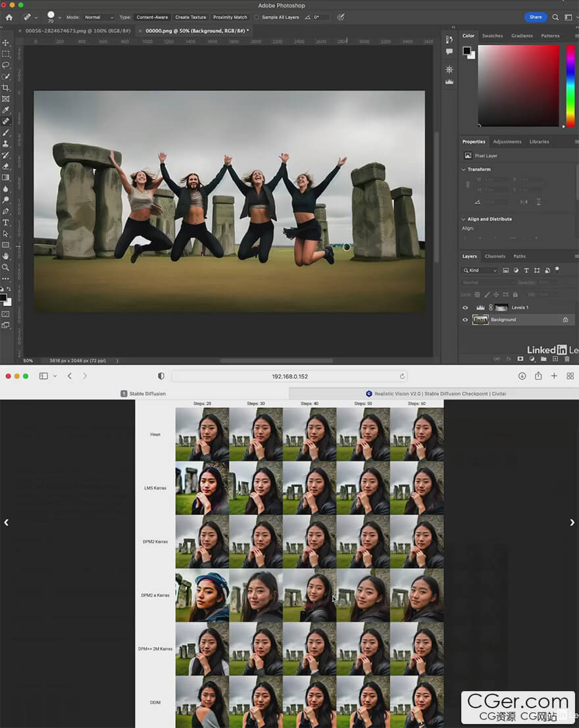Hide the Background layer
Viewport: 579px width, 728px height.
[x=465, y=320]
